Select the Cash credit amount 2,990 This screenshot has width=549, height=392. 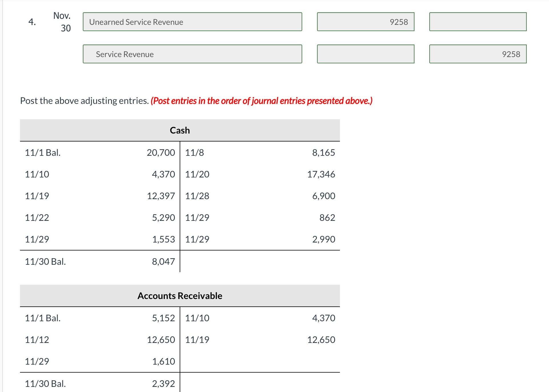[x=324, y=239]
